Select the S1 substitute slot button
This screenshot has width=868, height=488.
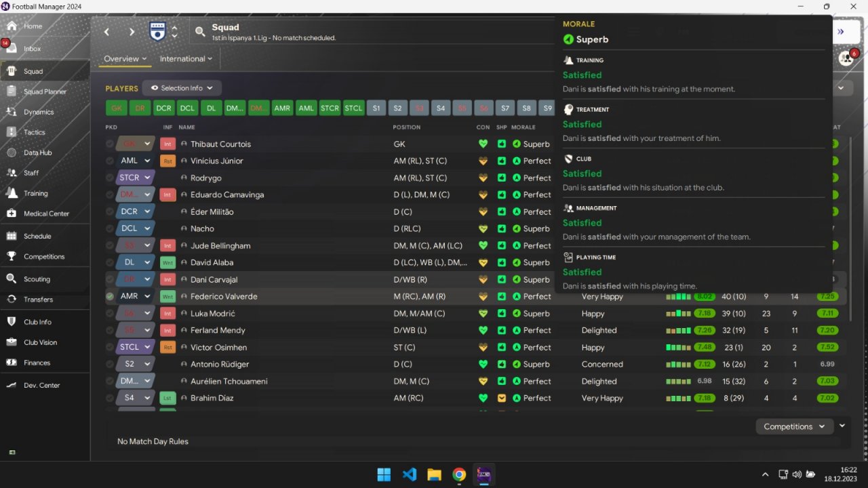[x=377, y=108]
